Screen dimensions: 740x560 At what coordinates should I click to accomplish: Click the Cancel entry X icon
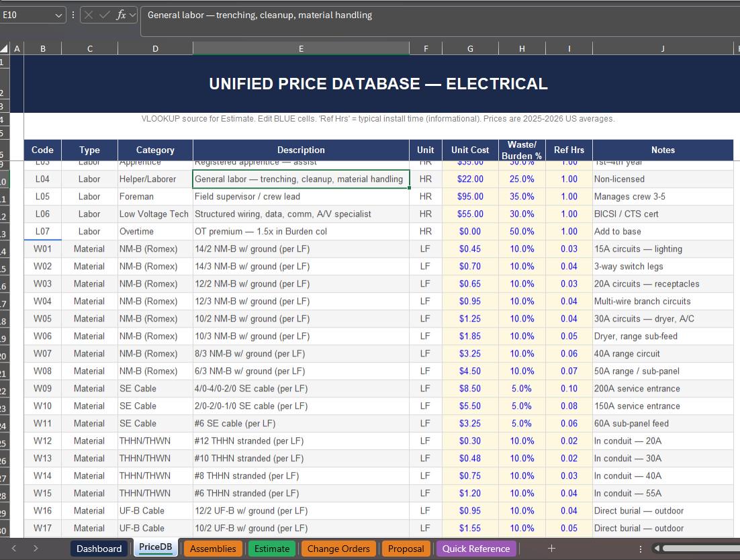pos(88,15)
